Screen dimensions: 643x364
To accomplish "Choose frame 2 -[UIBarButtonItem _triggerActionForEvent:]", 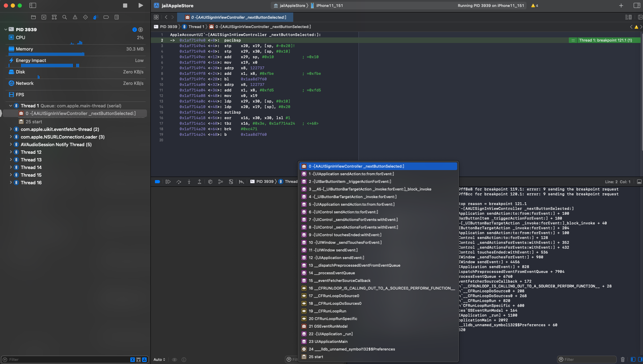I will click(x=378, y=181).
